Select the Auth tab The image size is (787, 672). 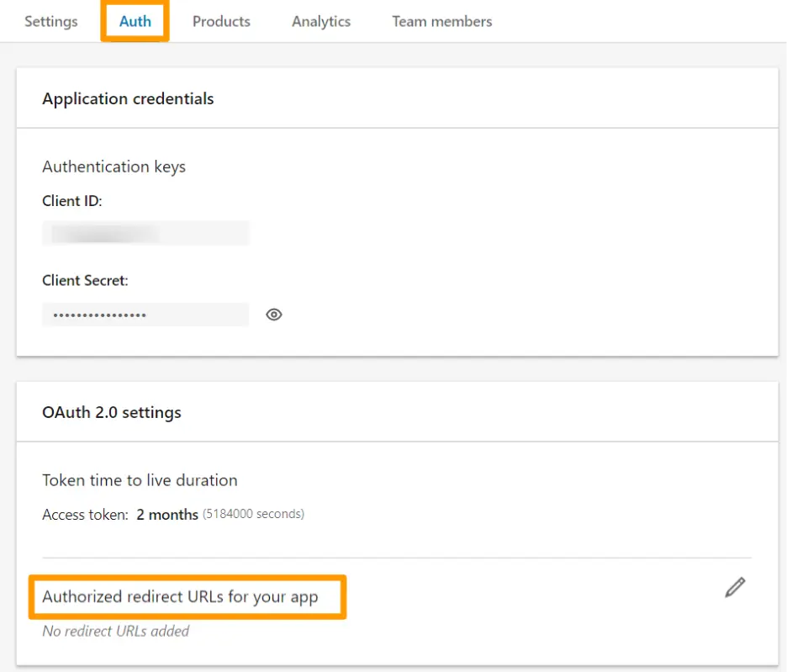(x=135, y=22)
